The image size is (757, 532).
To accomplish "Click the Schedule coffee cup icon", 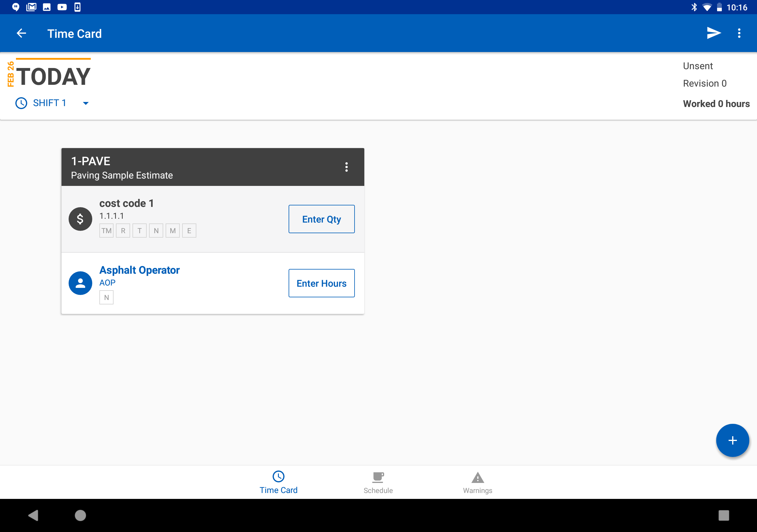I will pyautogui.click(x=378, y=477).
